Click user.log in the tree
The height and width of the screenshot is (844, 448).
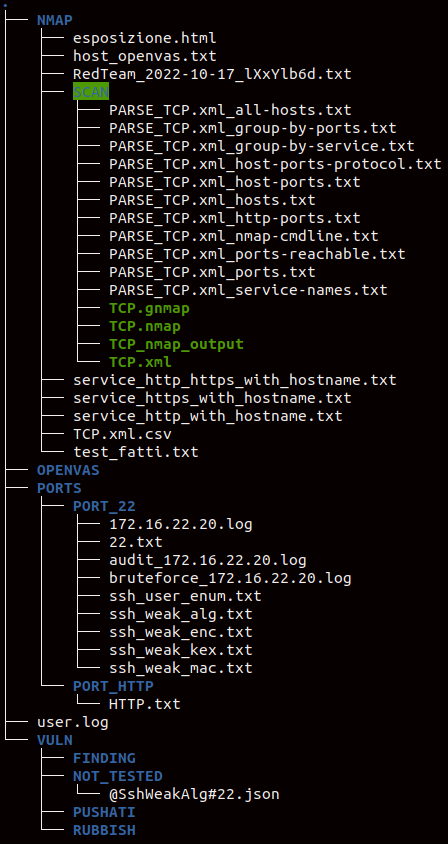(x=73, y=722)
